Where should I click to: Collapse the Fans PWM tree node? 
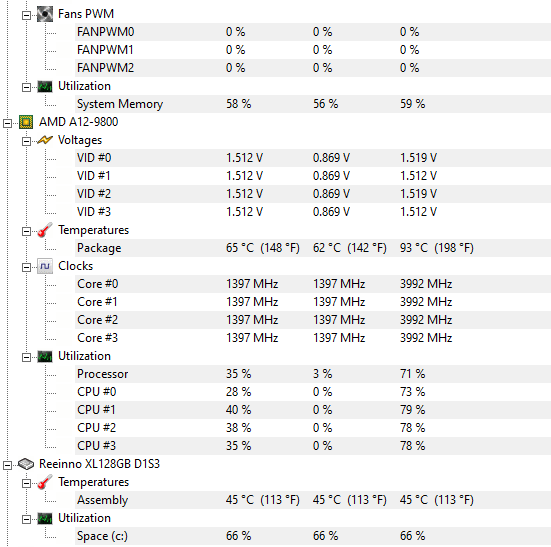(x=26, y=15)
